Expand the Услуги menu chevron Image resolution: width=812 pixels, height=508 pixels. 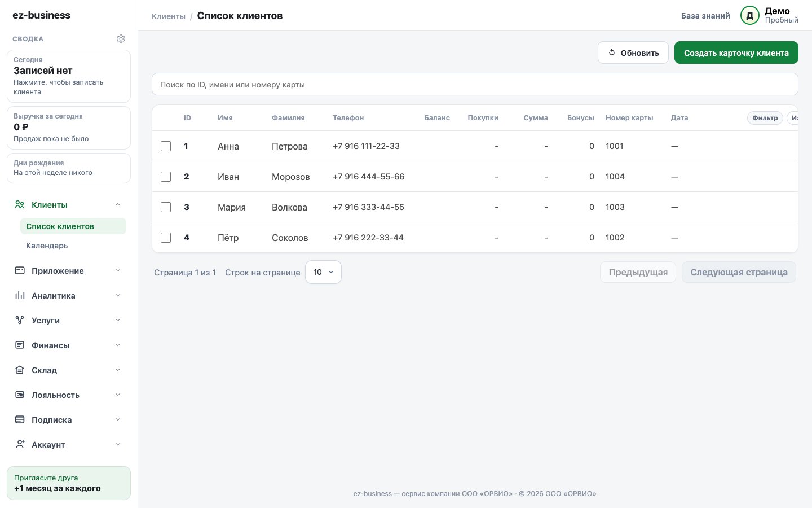118,321
